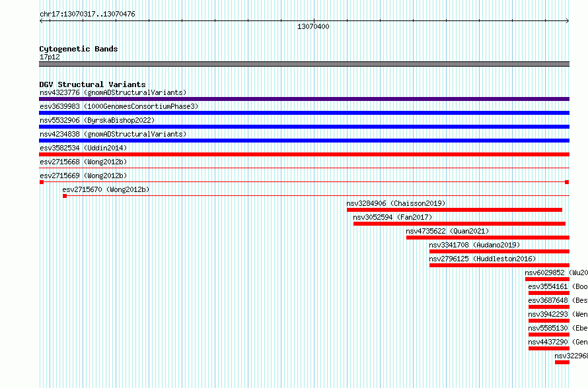Click the 17p12 band label
588x388 pixels.
click(50, 57)
